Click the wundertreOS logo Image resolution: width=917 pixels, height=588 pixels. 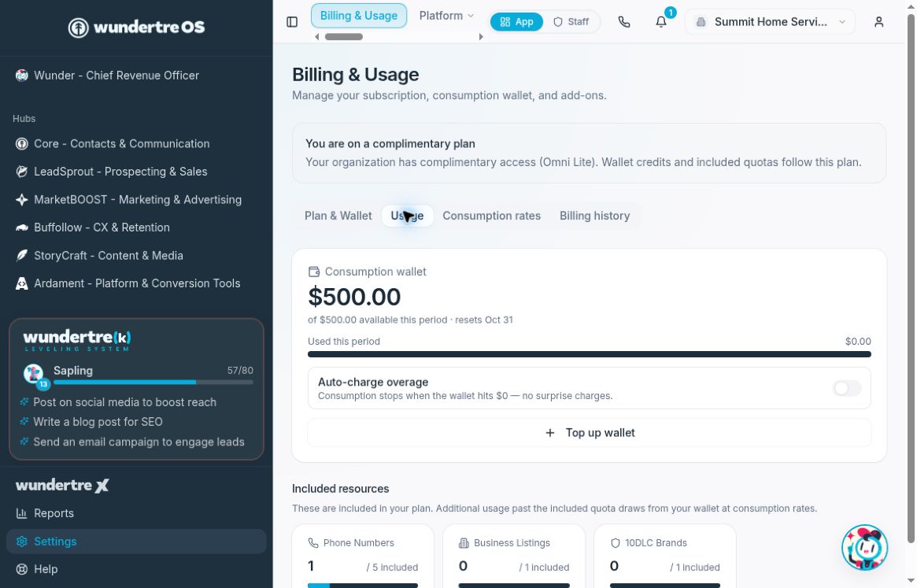[136, 27]
